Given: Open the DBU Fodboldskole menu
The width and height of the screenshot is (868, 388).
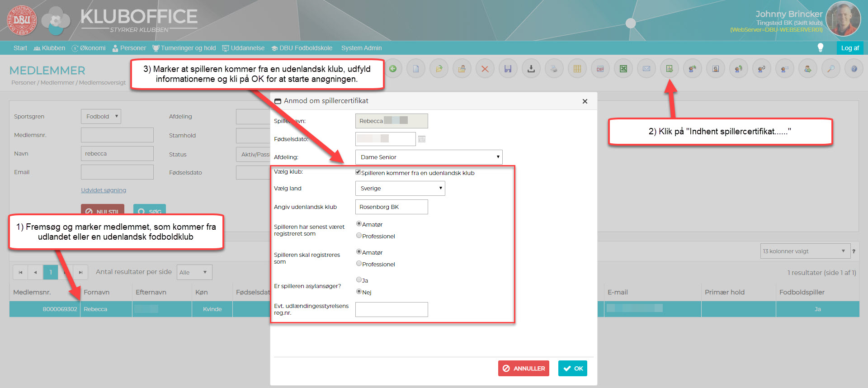Looking at the screenshot, I should coord(302,48).
